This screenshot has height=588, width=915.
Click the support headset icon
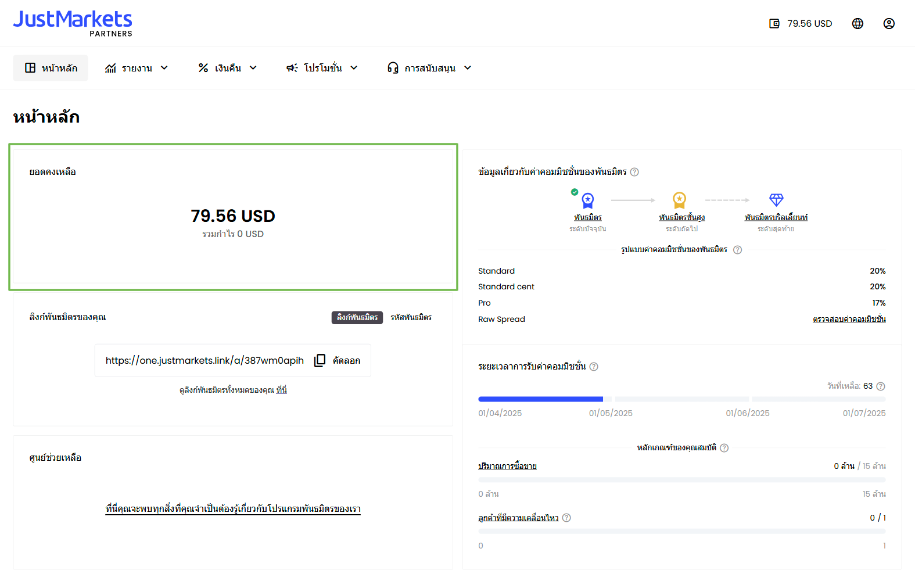pyautogui.click(x=393, y=68)
